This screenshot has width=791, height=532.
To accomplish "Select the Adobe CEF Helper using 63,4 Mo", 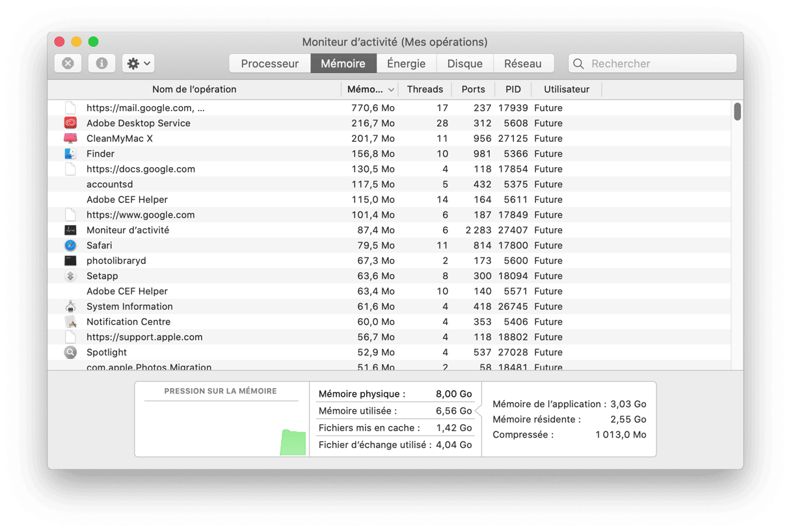I will point(127,291).
